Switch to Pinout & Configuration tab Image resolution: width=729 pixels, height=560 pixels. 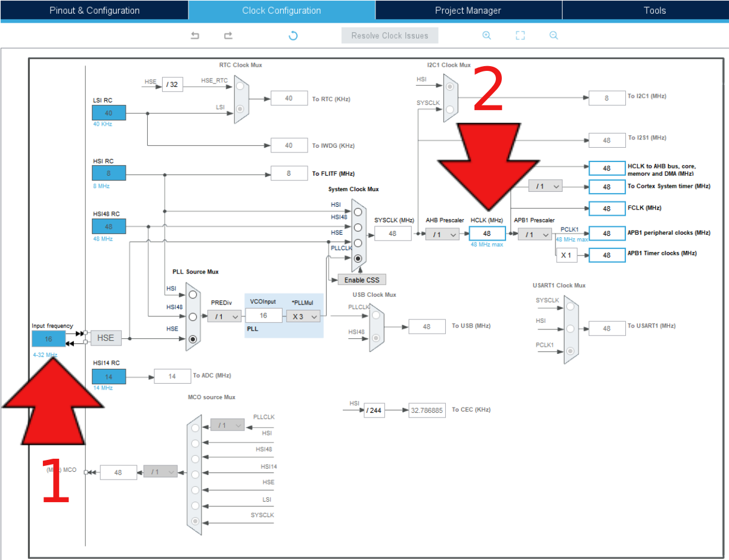point(94,10)
